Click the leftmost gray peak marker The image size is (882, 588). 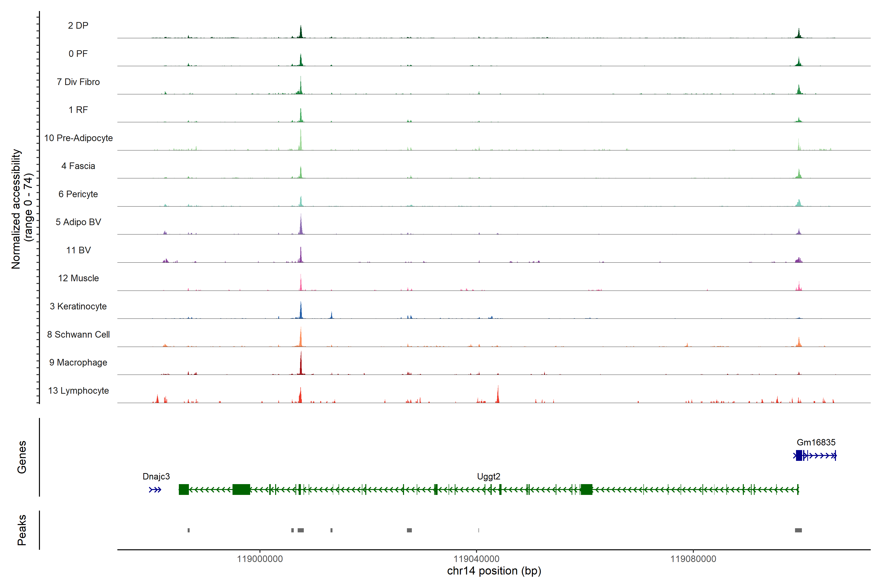coord(189,530)
